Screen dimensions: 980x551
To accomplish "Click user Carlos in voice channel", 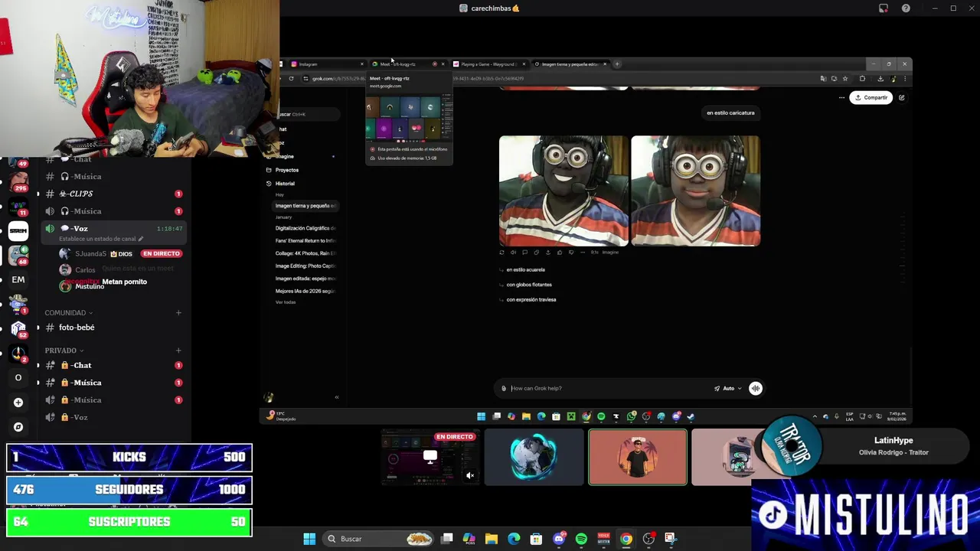I will [85, 269].
